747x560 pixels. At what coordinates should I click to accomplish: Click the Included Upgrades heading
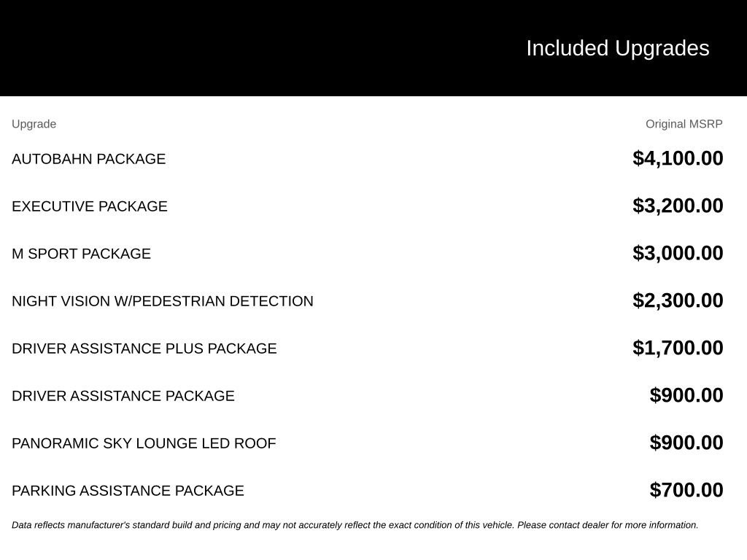click(617, 49)
